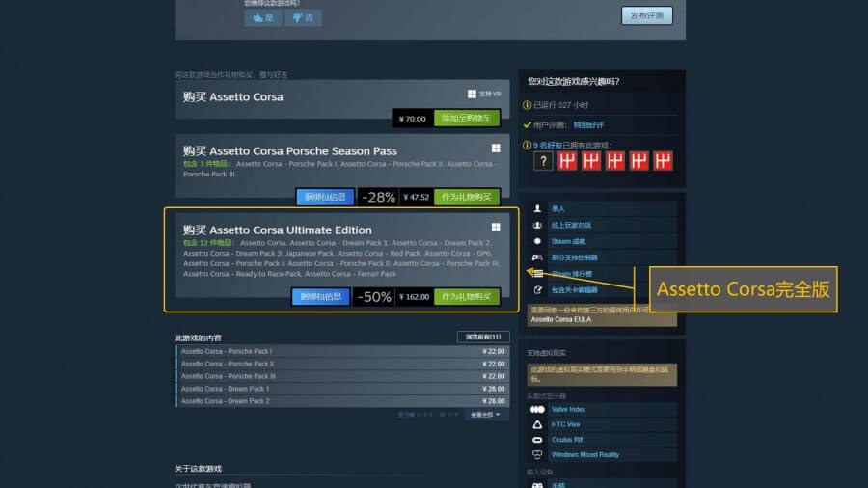This screenshot has width=868, height=488.
Task: Click Windows icon in the Assetto Corsa purchase box
Action: coord(472,95)
